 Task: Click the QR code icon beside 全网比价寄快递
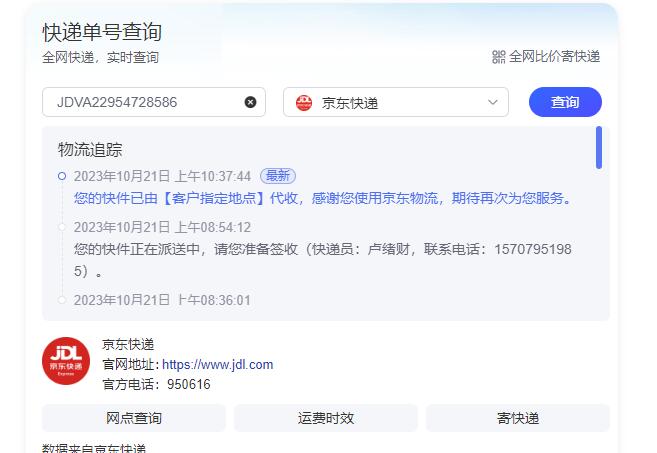[499, 57]
